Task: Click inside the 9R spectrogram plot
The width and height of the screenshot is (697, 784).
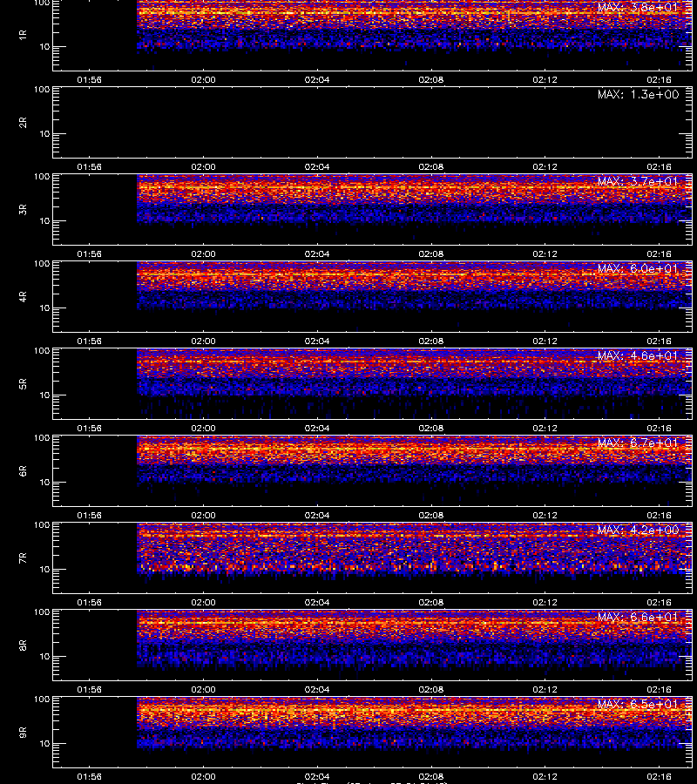Action: [x=373, y=732]
